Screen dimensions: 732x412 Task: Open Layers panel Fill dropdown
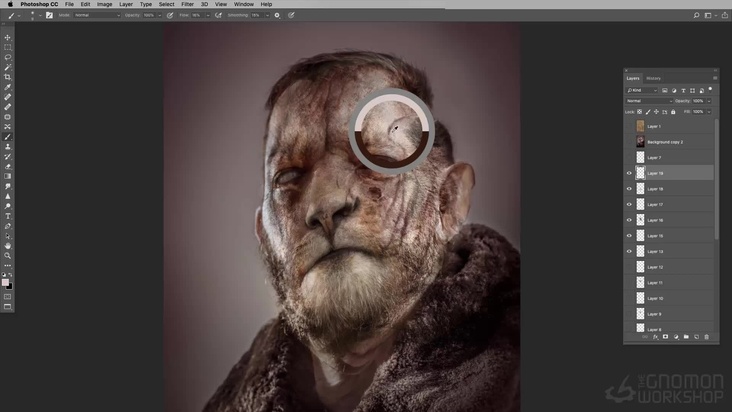click(709, 112)
